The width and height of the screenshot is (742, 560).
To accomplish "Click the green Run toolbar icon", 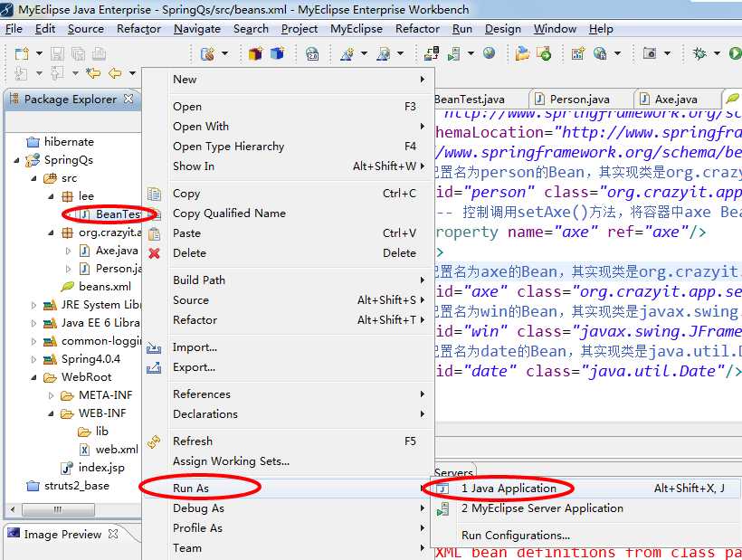I will tap(736, 53).
